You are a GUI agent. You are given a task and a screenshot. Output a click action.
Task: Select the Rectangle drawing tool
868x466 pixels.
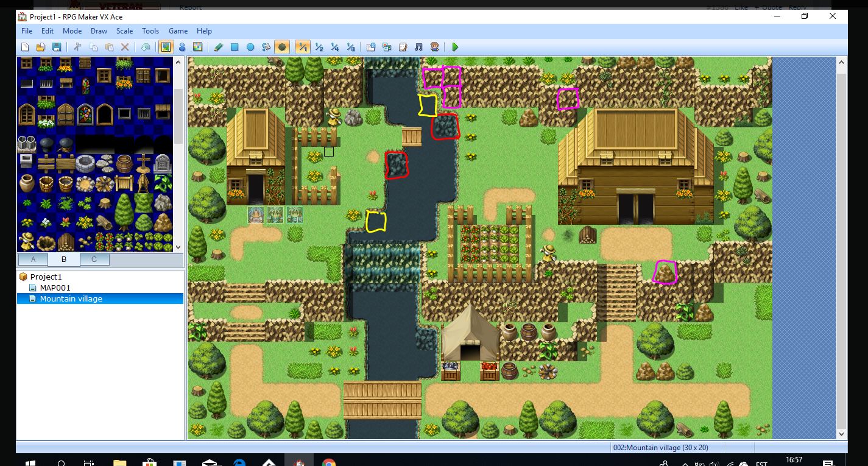tap(235, 47)
